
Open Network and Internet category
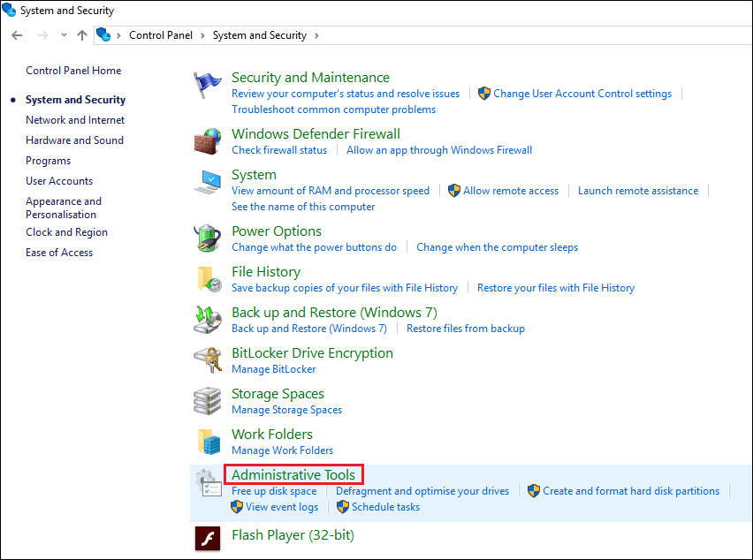point(75,120)
